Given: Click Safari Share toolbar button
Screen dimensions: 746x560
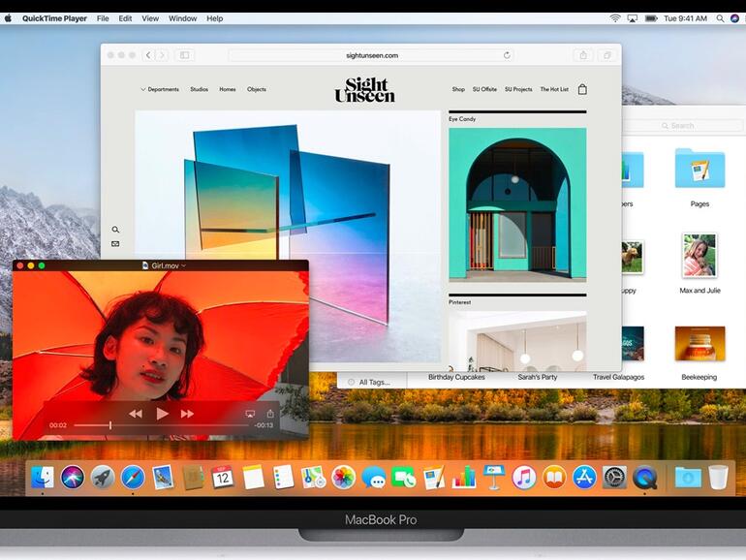Looking at the screenshot, I should pos(583,55).
